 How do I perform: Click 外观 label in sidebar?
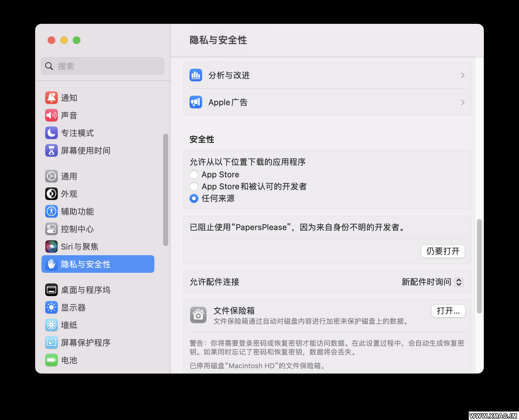click(x=69, y=194)
